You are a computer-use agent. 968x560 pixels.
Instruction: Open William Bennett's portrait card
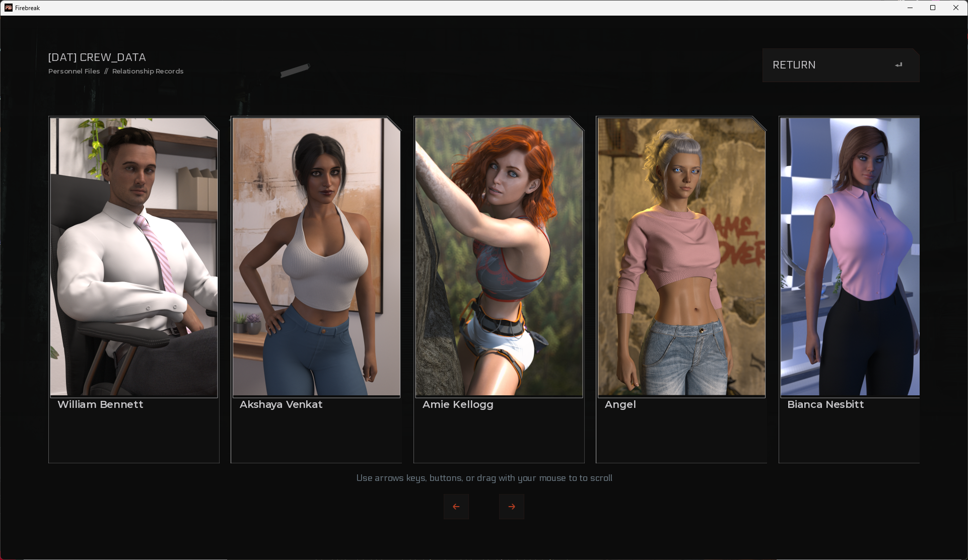click(x=134, y=290)
